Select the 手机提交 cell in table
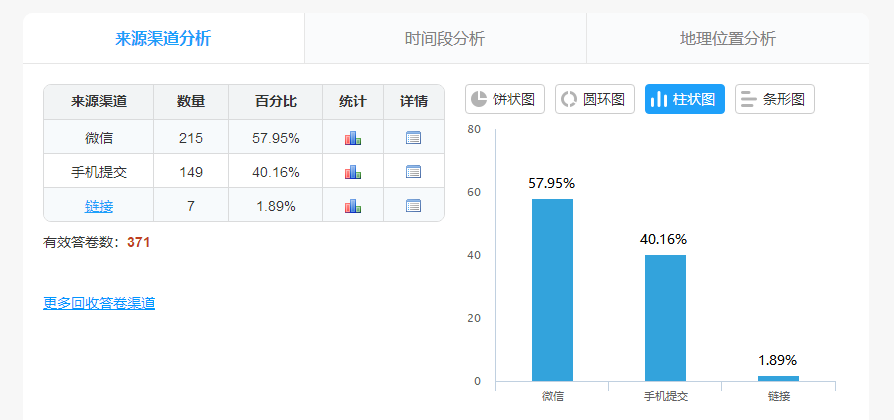The width and height of the screenshot is (894, 420). click(x=99, y=171)
